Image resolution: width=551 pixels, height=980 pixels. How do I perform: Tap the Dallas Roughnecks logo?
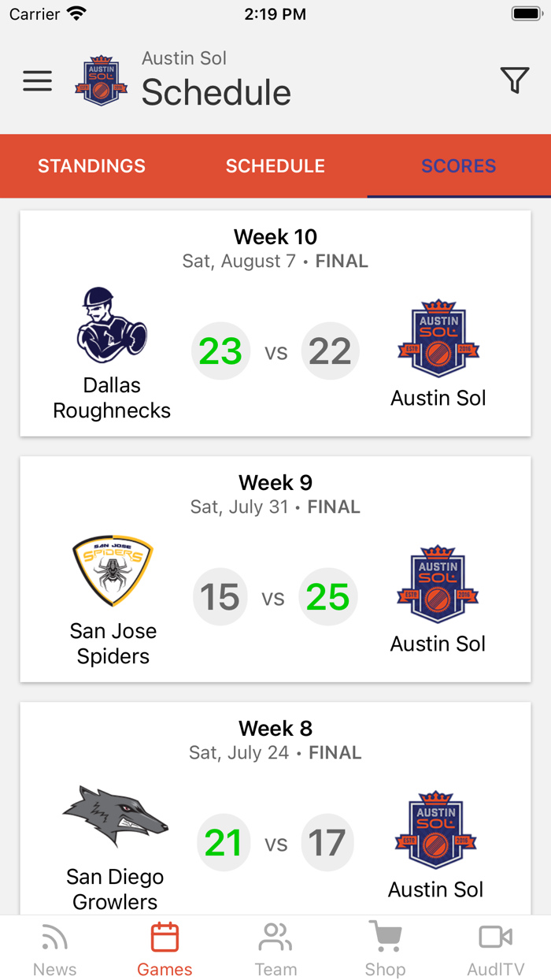click(112, 325)
